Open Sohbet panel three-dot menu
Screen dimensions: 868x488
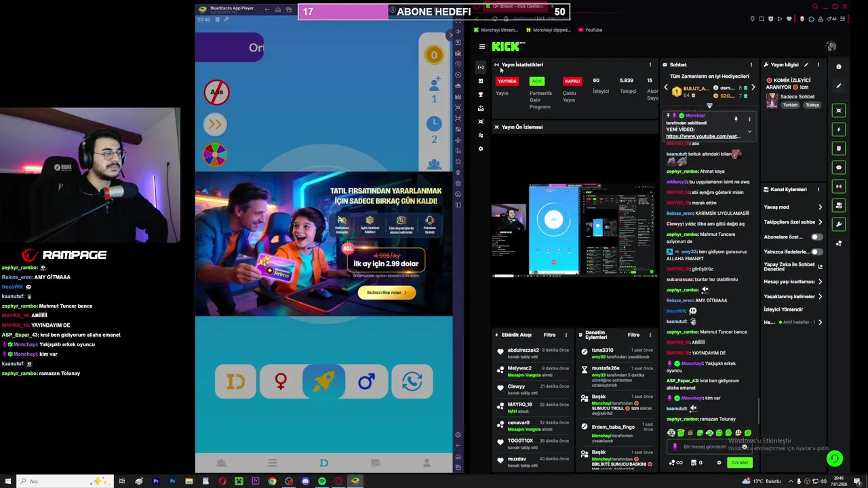[x=751, y=65]
